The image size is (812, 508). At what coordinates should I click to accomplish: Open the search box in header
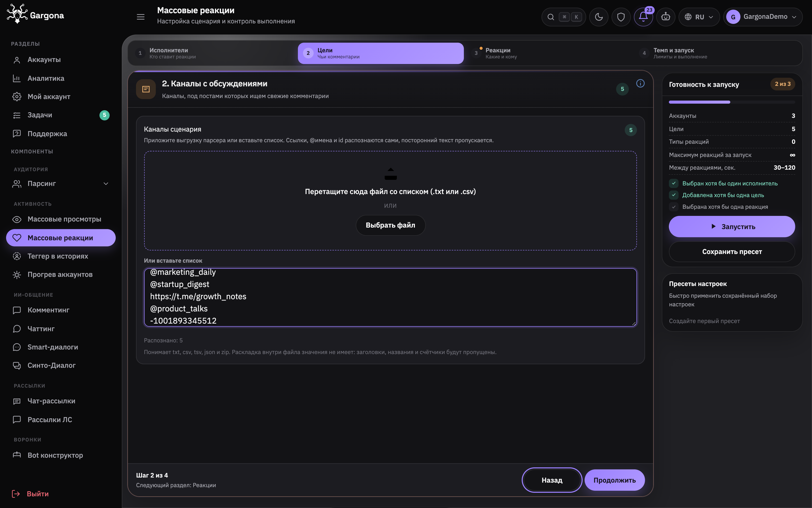click(563, 17)
